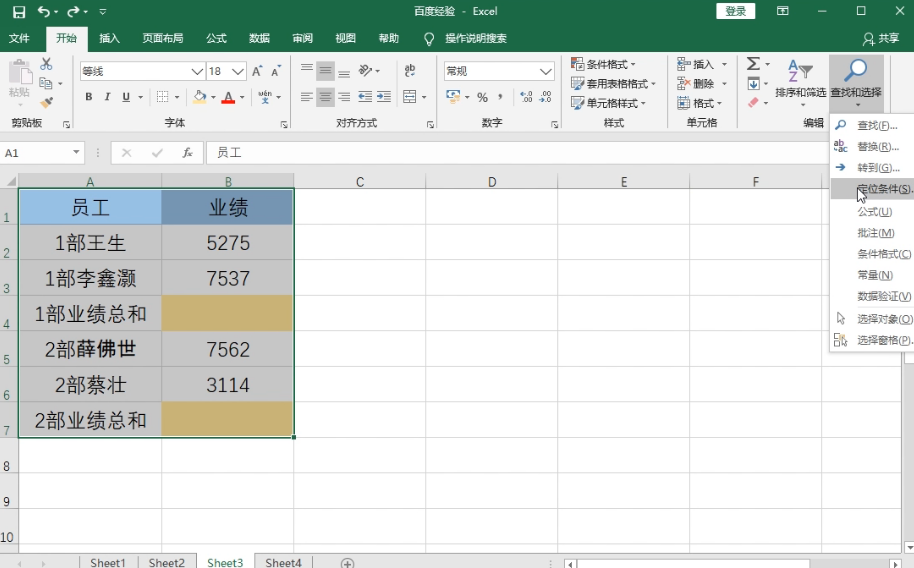This screenshot has width=914, height=568.
Task: Select 转到(G) menu entry
Action: 873,168
